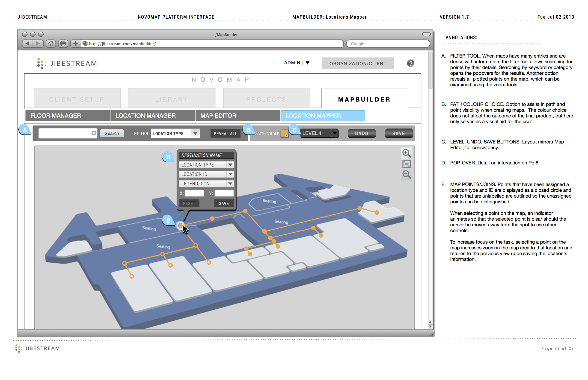Select the MapBuilder tab
This screenshot has width=588, height=380.
364,98
